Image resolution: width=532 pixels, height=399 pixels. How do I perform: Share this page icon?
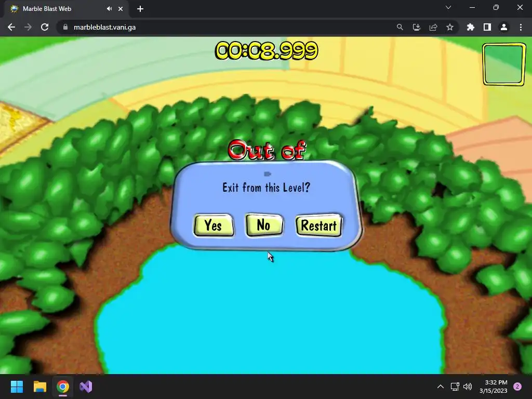433,27
